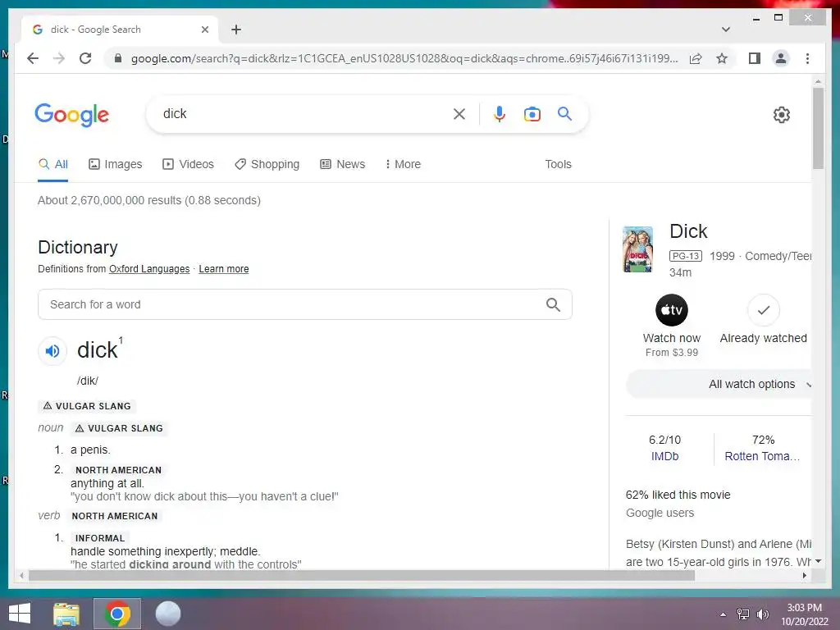
Task: Switch to the Shopping tab
Action: click(x=267, y=164)
